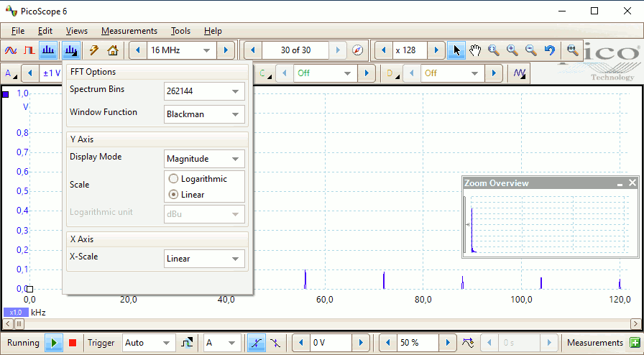This screenshot has width=644, height=355.
Task: Select the Logarithmic scale radio button
Action: click(x=172, y=179)
